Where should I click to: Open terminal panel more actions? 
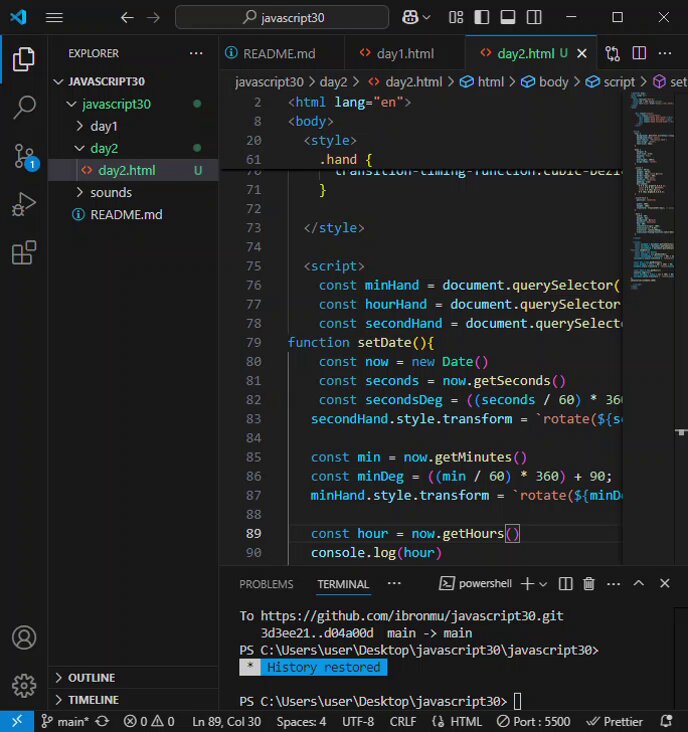(x=613, y=584)
